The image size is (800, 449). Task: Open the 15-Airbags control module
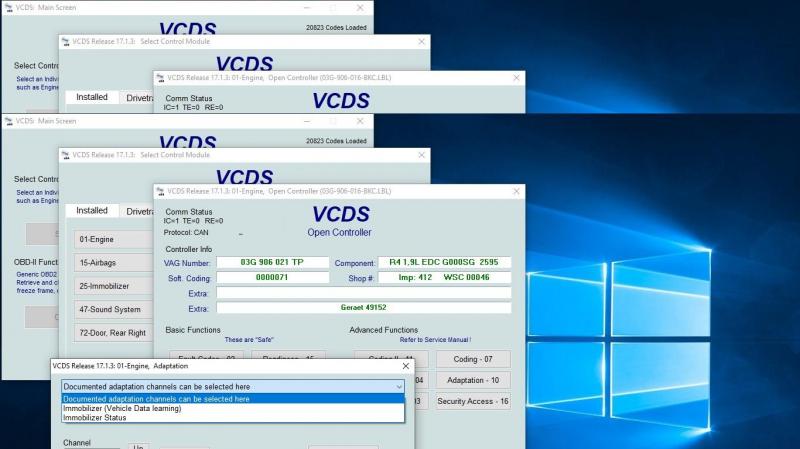(x=114, y=263)
